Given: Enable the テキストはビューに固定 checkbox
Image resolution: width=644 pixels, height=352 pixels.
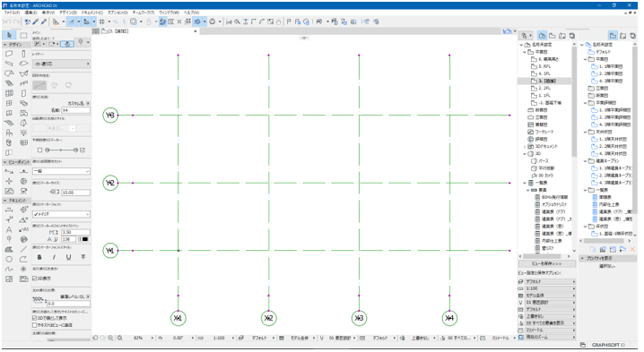Looking at the screenshot, I should (x=35, y=325).
